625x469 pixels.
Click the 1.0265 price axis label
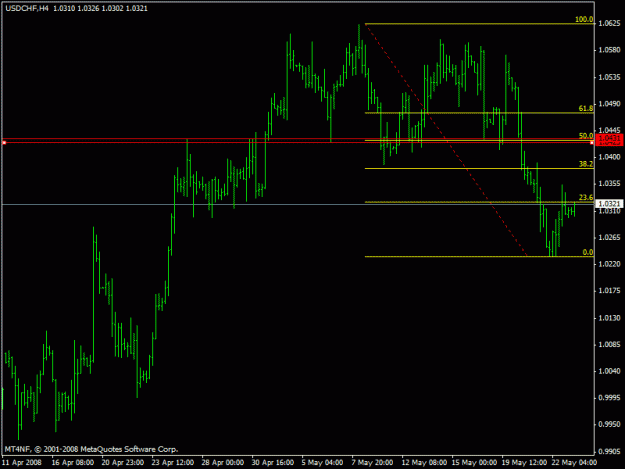pos(609,237)
